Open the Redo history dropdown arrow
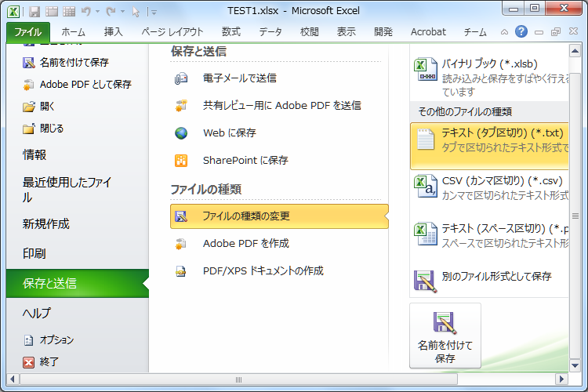 [x=122, y=12]
